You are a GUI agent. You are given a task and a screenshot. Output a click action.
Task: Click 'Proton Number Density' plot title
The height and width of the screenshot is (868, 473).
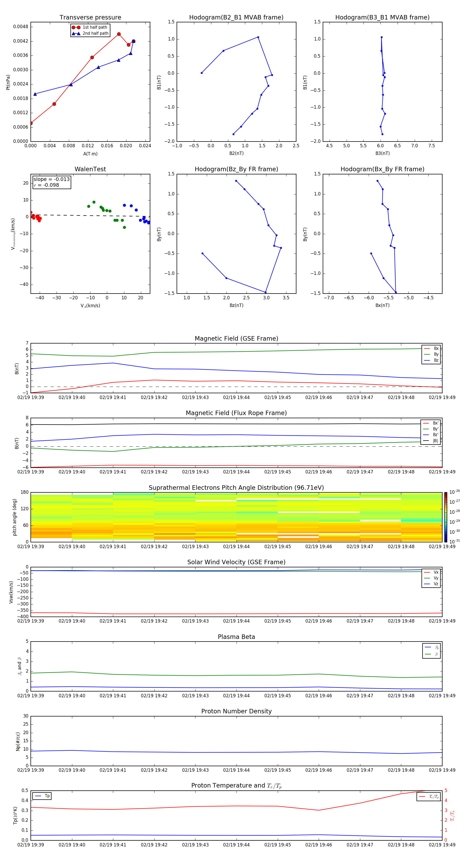[236, 711]
